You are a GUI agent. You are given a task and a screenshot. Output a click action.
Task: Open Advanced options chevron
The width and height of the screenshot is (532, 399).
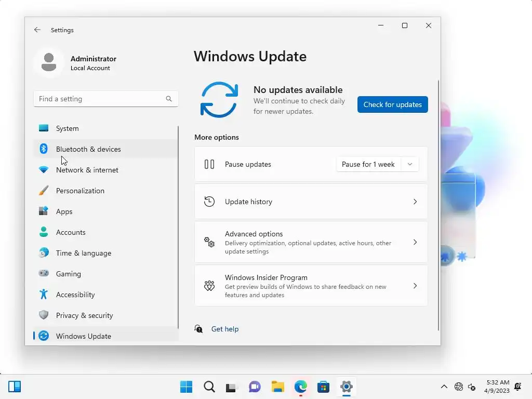tap(415, 242)
